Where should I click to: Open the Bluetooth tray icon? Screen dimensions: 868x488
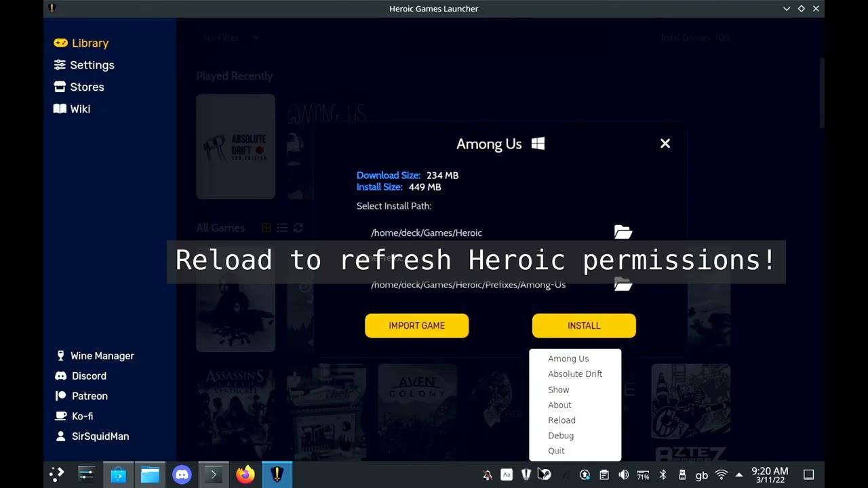(x=663, y=475)
